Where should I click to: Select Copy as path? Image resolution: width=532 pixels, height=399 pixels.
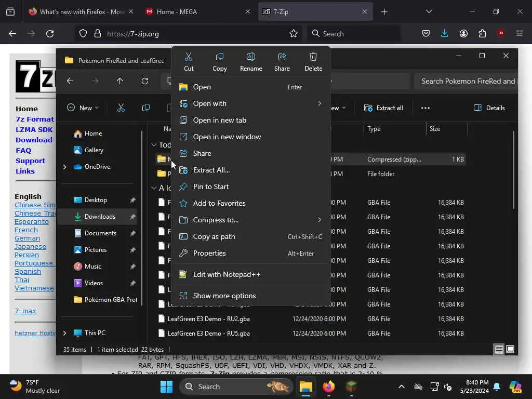pyautogui.click(x=251, y=236)
